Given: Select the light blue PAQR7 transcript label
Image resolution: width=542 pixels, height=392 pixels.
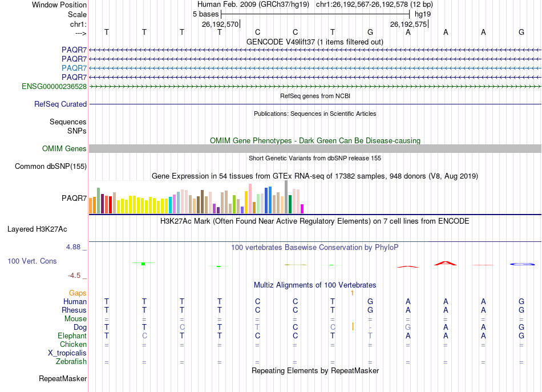Looking at the screenshot, I should click(74, 68).
